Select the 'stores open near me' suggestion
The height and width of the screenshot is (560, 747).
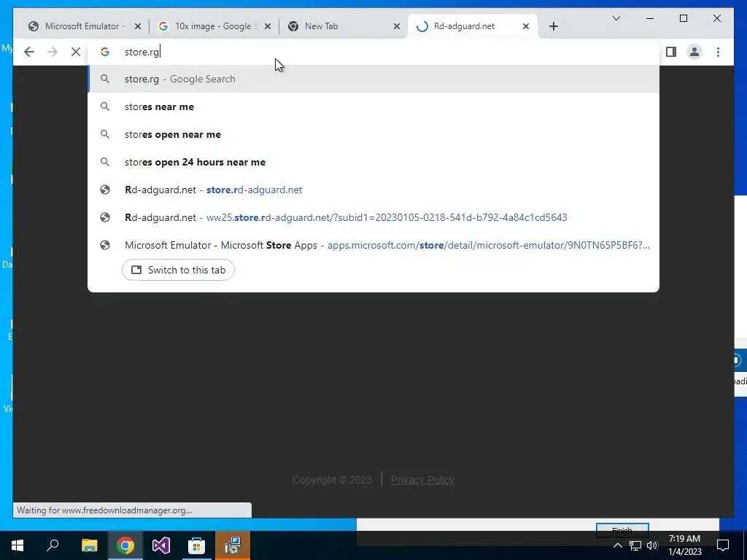(373, 134)
